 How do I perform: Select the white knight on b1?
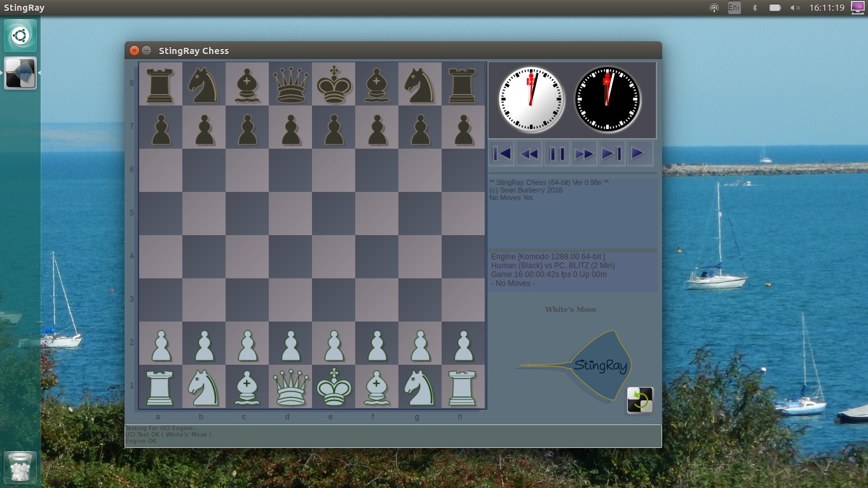(x=204, y=386)
